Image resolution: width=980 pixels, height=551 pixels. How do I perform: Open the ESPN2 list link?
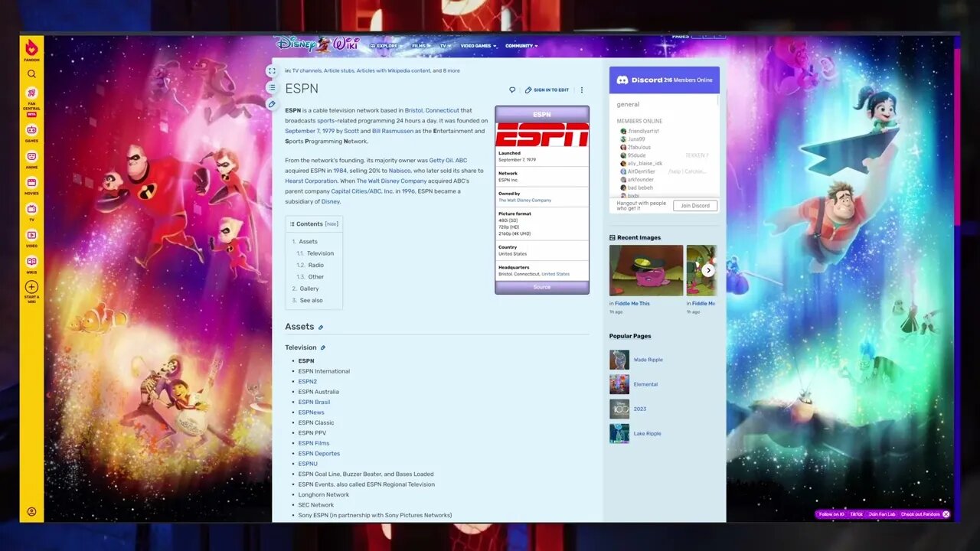point(307,381)
